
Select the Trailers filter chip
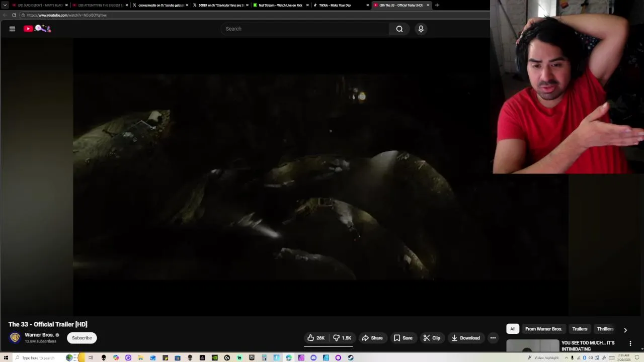(580, 329)
